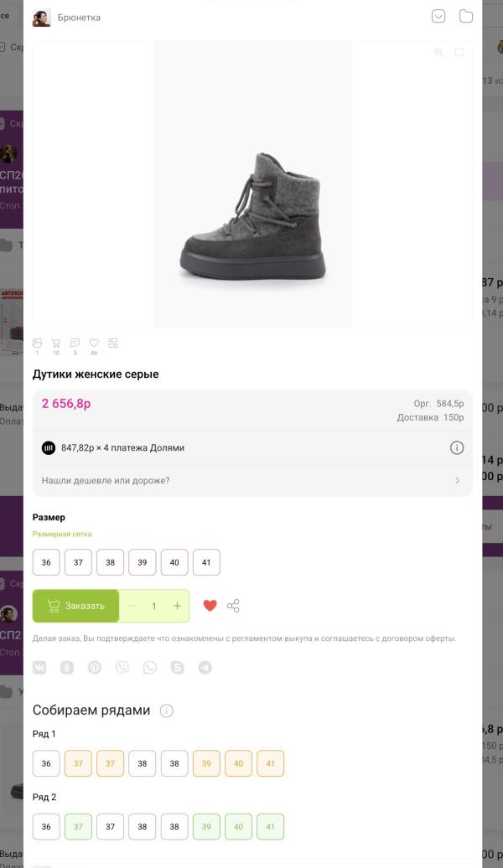This screenshot has height=868, width=503.
Task: Increase quantity with the plus button
Action: [177, 606]
